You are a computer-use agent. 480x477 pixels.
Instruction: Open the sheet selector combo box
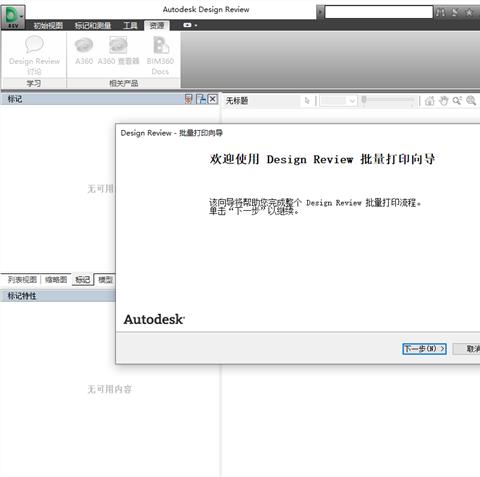click(x=339, y=100)
